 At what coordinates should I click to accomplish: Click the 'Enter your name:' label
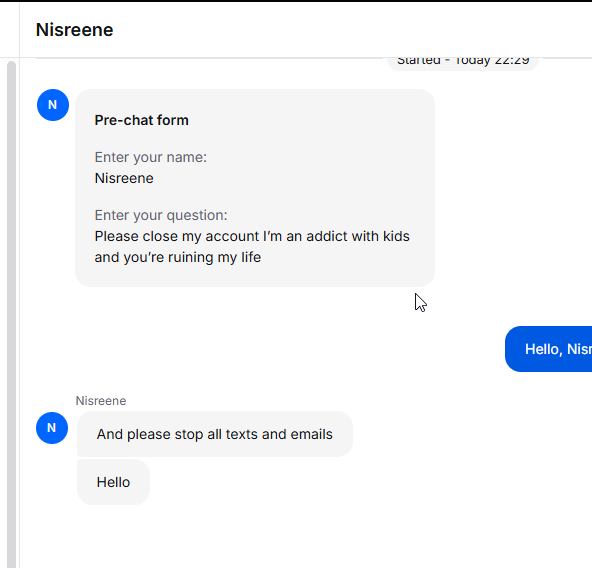coord(151,157)
